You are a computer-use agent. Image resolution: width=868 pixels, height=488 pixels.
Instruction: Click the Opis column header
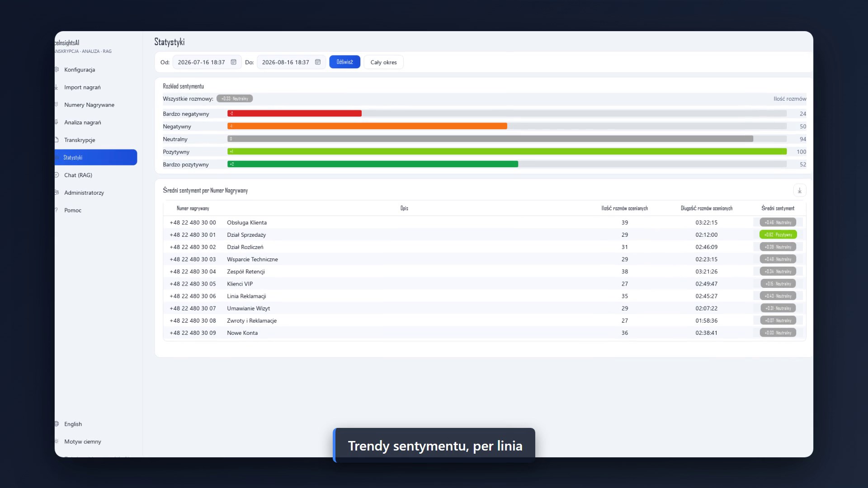click(404, 208)
